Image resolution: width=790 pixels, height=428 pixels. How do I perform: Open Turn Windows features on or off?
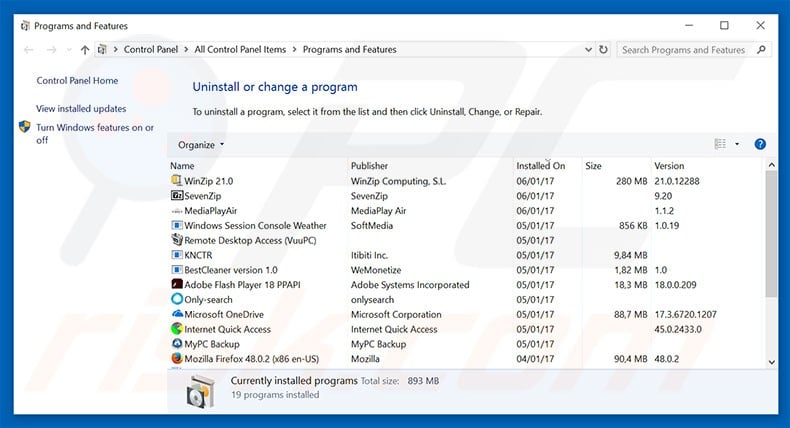pos(95,134)
